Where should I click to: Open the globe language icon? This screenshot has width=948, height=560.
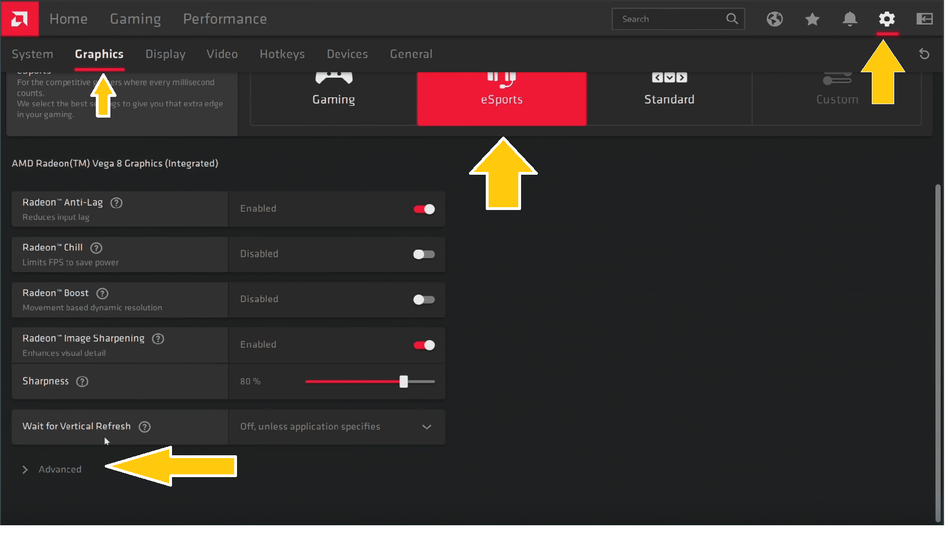click(775, 19)
